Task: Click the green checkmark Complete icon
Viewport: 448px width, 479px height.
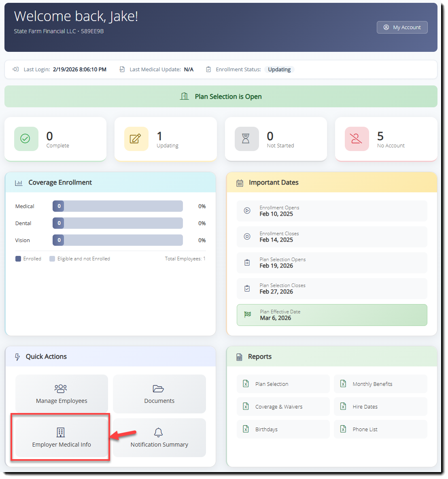Action: pyautogui.click(x=26, y=139)
